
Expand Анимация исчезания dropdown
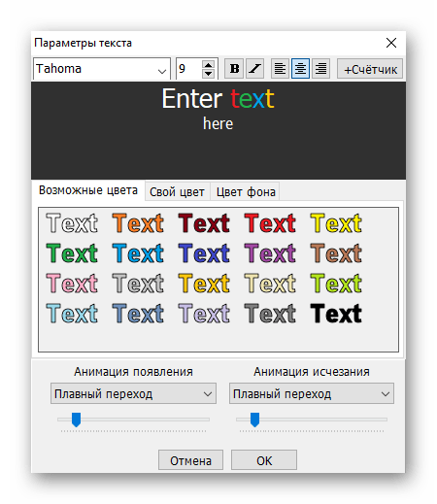point(312,393)
